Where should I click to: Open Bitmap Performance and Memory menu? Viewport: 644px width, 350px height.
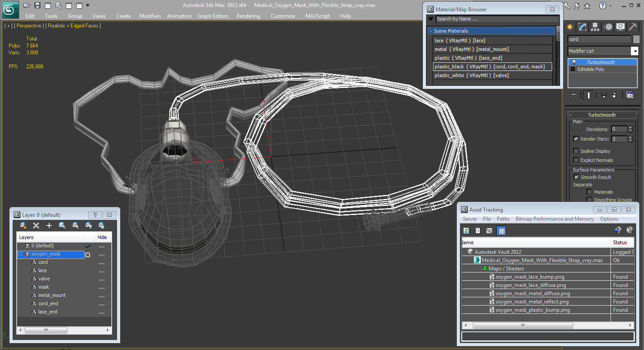click(x=554, y=219)
